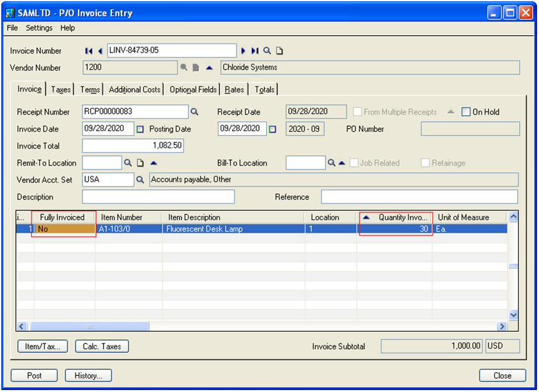Switch to the Rates tab
Screen dimensions: 539x392
coord(234,90)
